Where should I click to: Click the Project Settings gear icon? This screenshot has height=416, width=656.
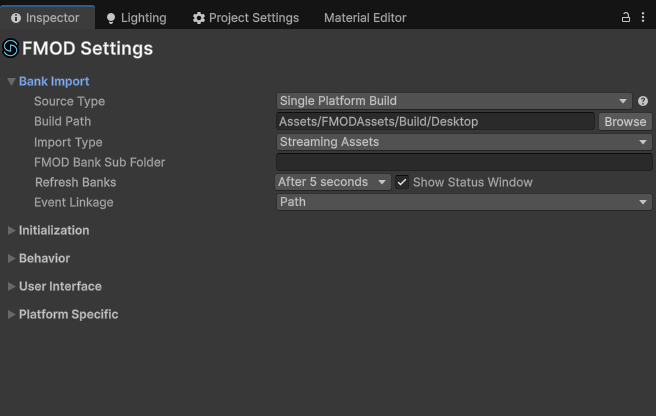199,18
